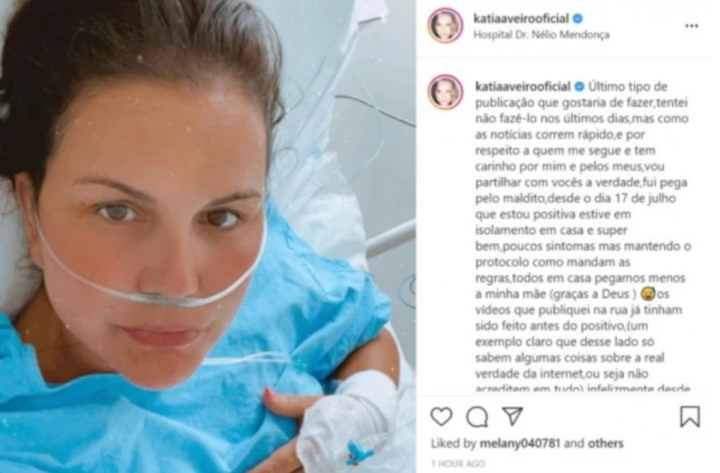
Task: Save the post with the bookmark icon
Action: pos(690,417)
